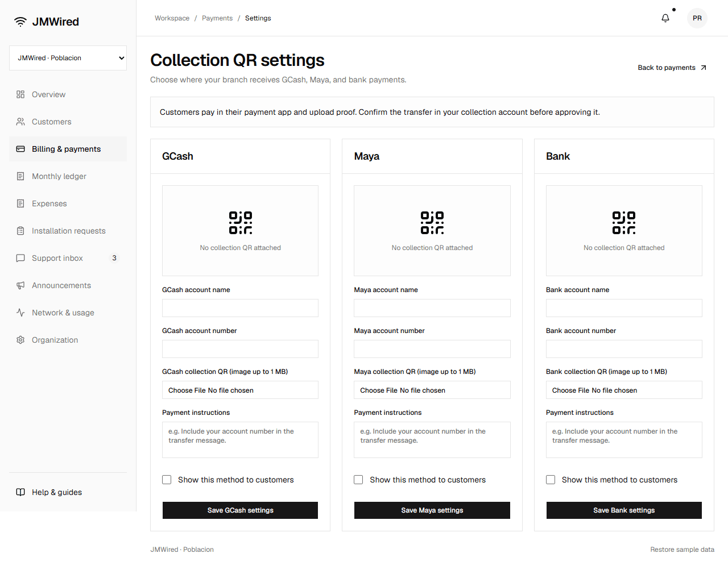Click the Monthly ledger document icon

coord(20,176)
